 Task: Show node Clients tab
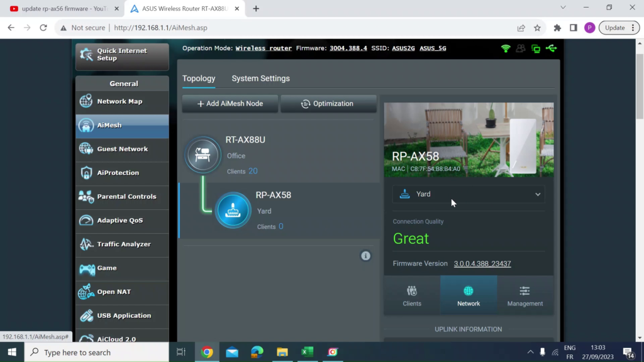pyautogui.click(x=412, y=295)
